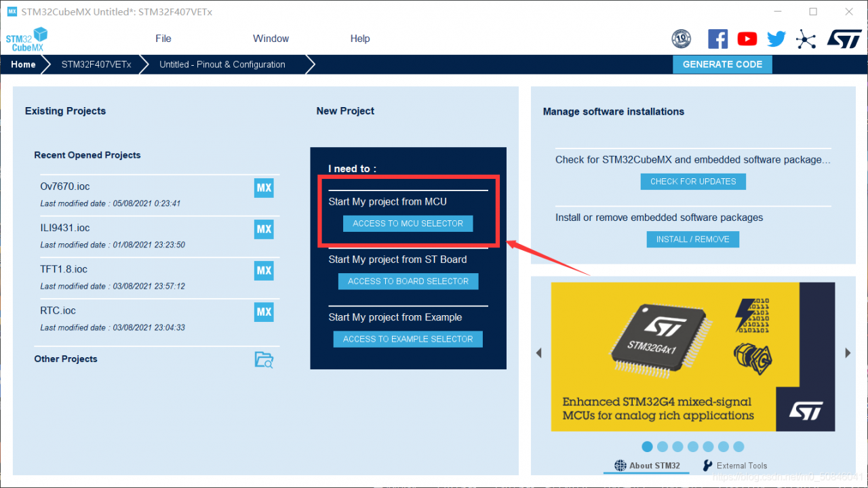The image size is (868, 488).
Task: Click 'Last modified date : 01/08/2021 23:23:50'
Action: click(x=113, y=245)
